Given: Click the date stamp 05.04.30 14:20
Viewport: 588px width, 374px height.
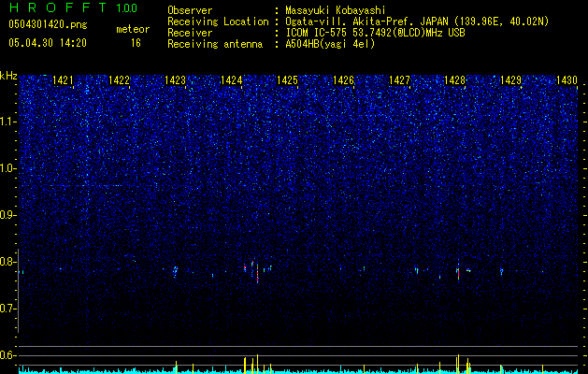Looking at the screenshot, I should [x=48, y=43].
